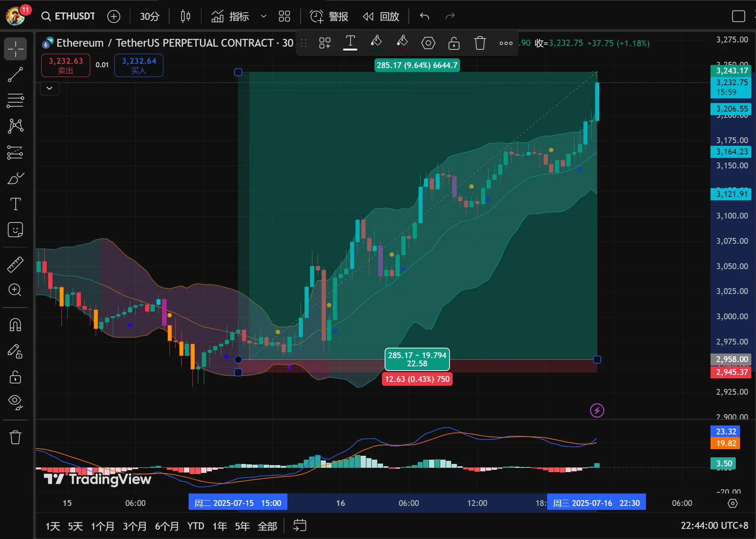Click the 周二 2025-07-15 15:00 time label

click(238, 503)
